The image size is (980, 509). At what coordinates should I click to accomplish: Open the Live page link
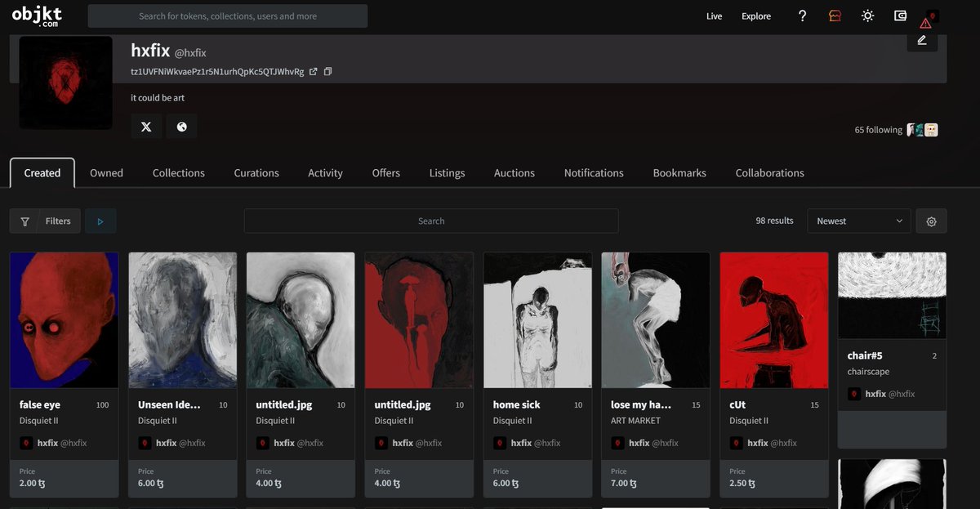click(714, 16)
